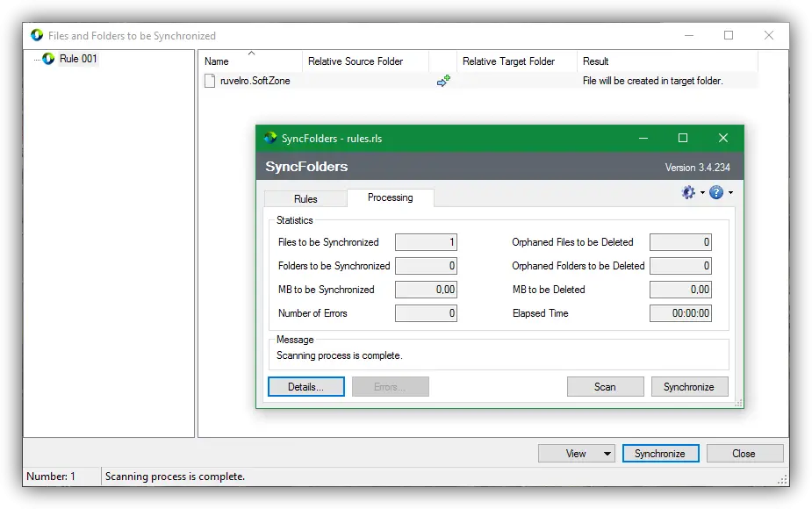812x509 pixels.
Task: Select Rule 001 in the tree
Action: point(78,59)
